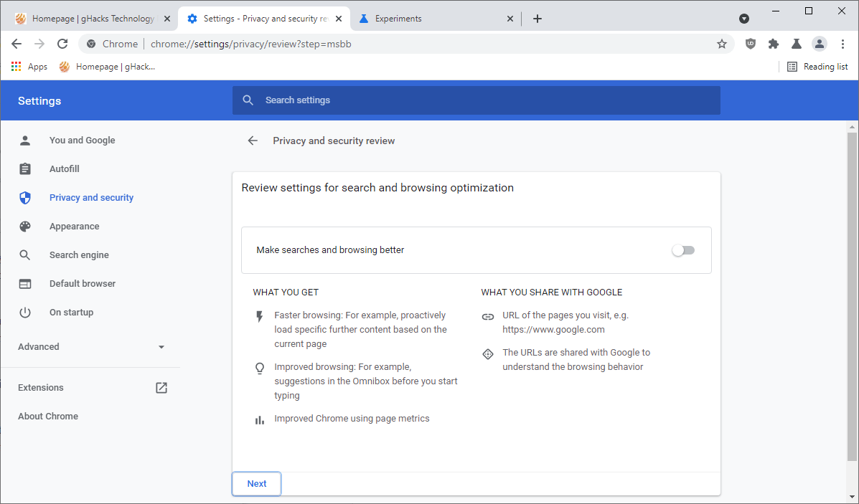Click the bar chart page metrics icon

(x=260, y=419)
